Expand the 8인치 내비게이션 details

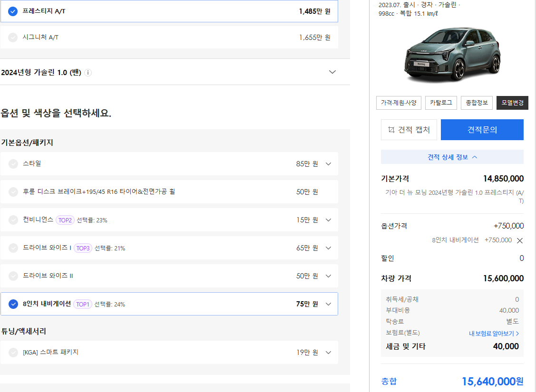pyautogui.click(x=328, y=304)
